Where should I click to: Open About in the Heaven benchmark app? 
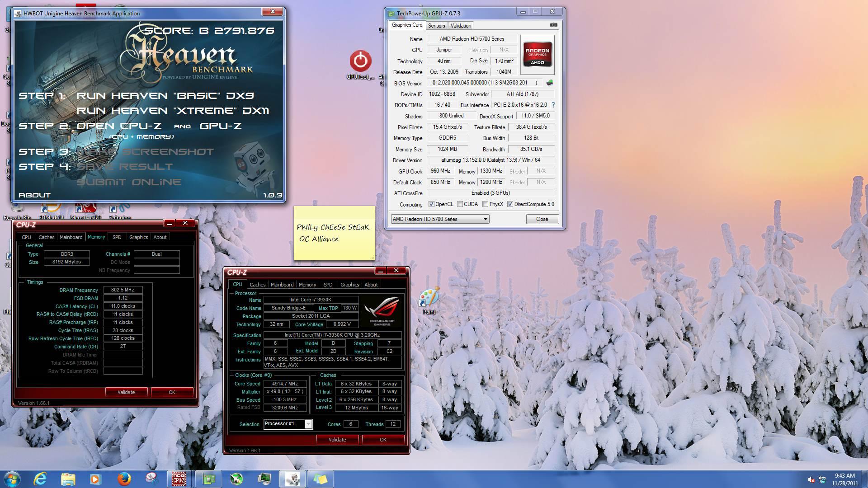click(x=34, y=195)
